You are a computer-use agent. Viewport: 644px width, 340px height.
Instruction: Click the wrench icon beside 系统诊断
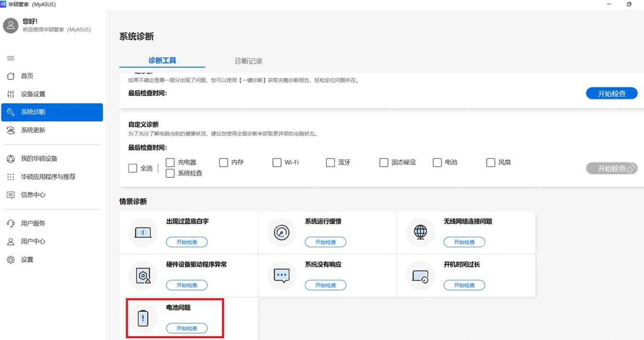click(11, 112)
